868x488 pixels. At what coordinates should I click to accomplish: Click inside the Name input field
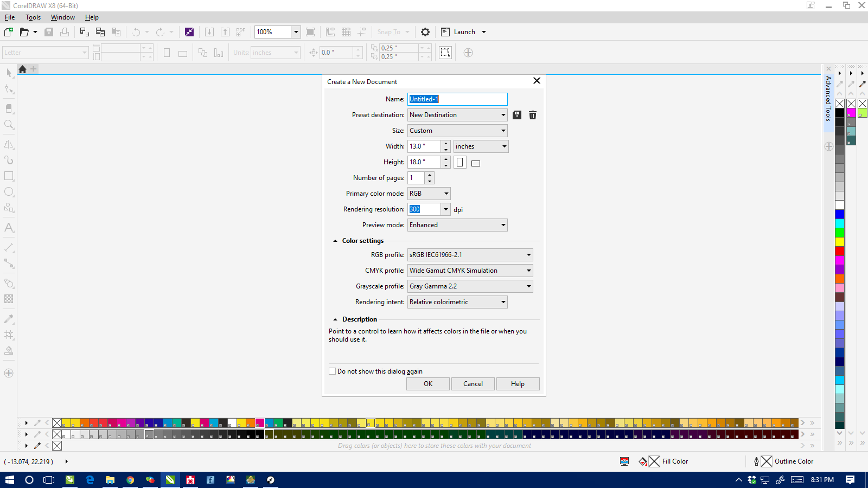coord(457,99)
